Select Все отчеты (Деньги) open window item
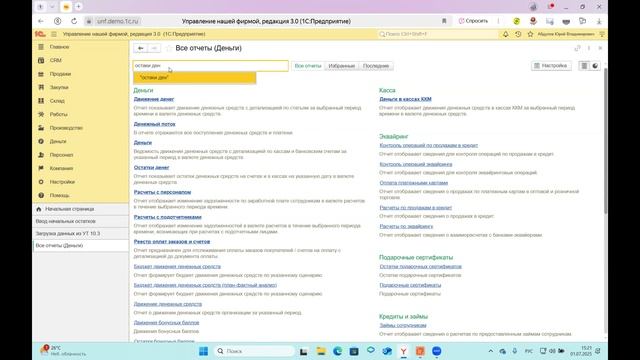The image size is (640, 360). tap(80, 246)
